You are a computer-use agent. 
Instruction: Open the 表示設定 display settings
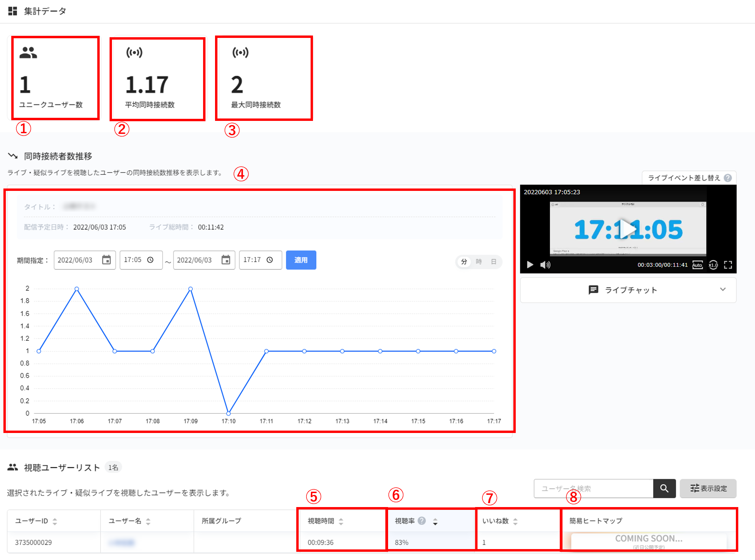point(708,488)
